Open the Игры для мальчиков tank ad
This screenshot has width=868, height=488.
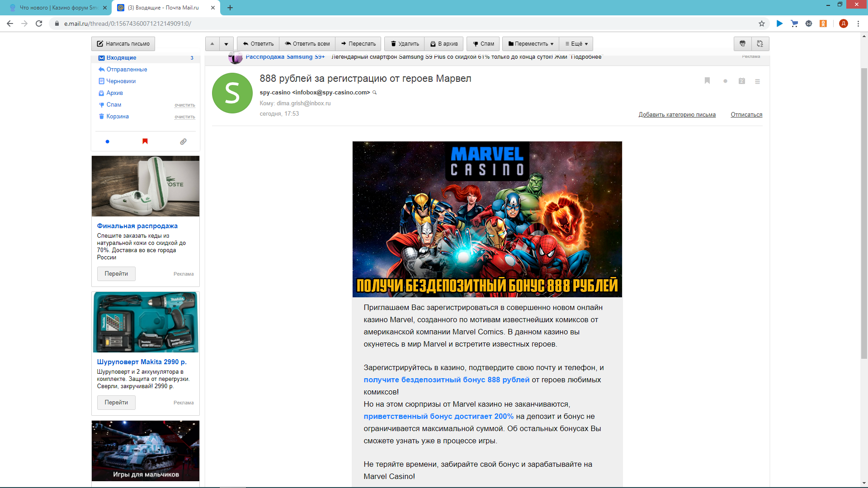pyautogui.click(x=146, y=451)
